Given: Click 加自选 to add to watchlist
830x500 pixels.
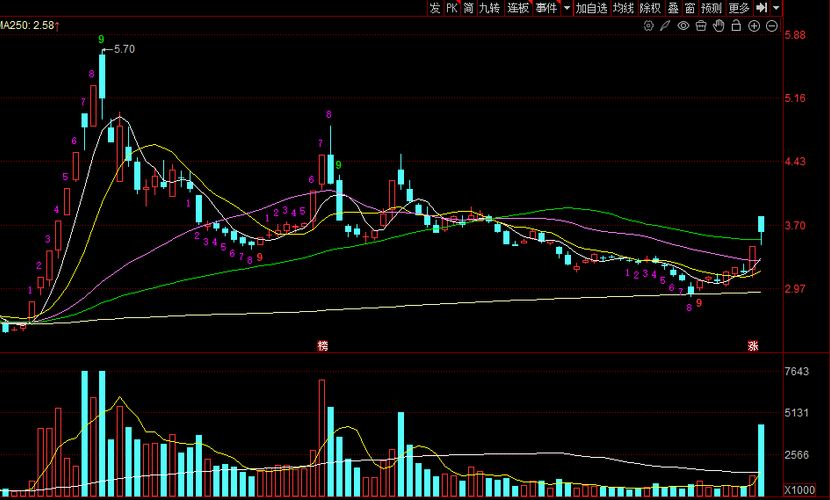Looking at the screenshot, I should (591, 8).
